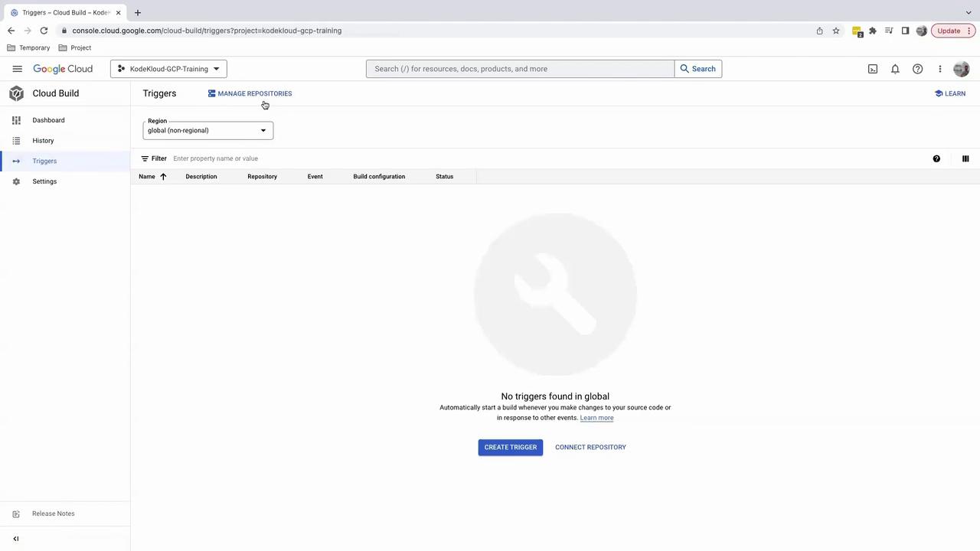Open Release Notes
Viewport: 980px width, 551px height.
click(x=53, y=514)
